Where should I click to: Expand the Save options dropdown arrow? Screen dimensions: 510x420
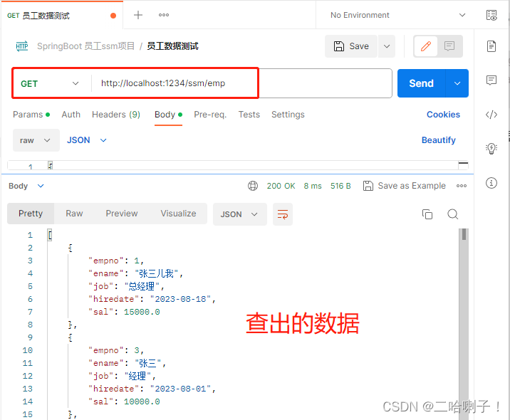(387, 46)
